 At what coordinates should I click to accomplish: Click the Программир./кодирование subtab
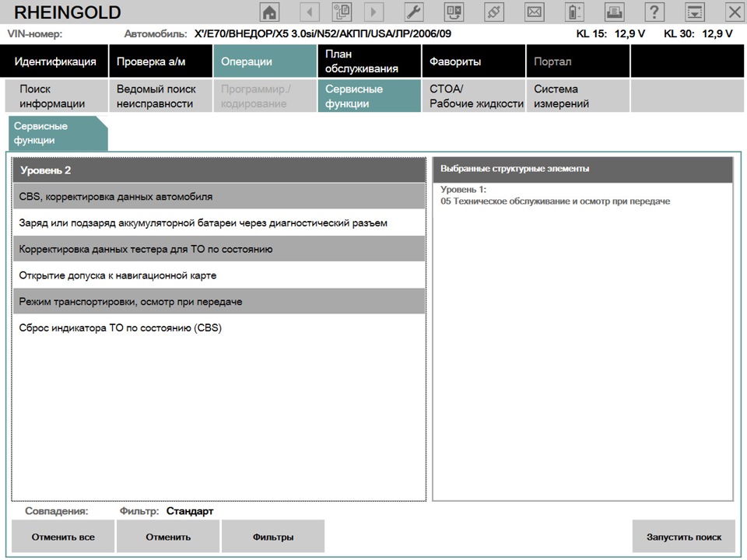pyautogui.click(x=265, y=96)
